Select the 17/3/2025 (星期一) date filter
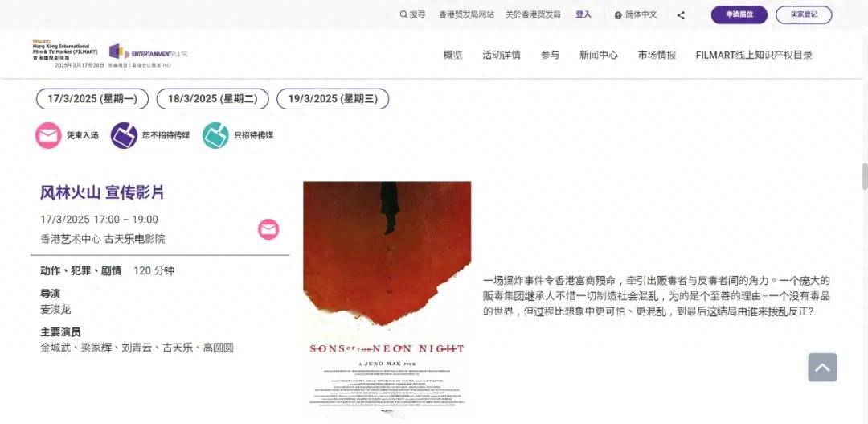 (92, 99)
